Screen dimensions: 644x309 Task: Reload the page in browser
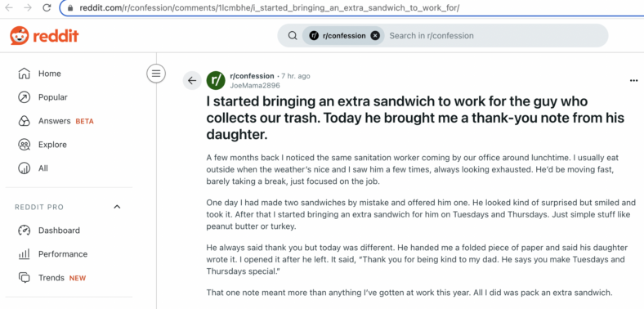pyautogui.click(x=47, y=8)
